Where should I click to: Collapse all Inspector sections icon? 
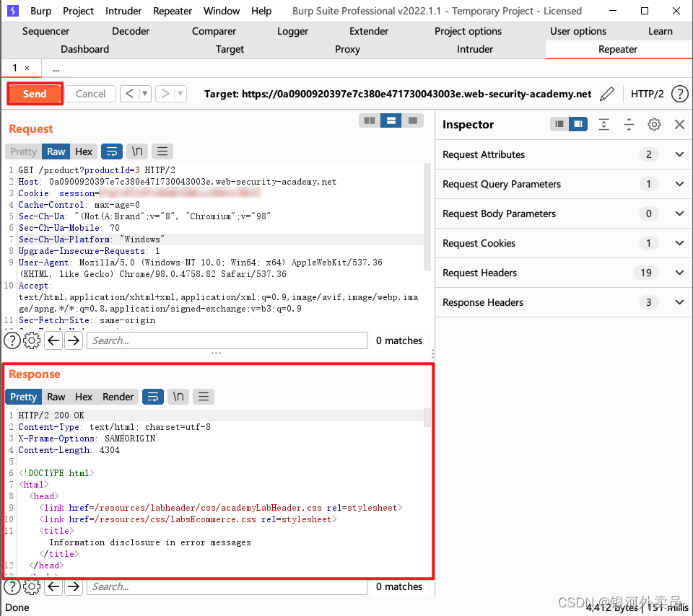tap(629, 125)
